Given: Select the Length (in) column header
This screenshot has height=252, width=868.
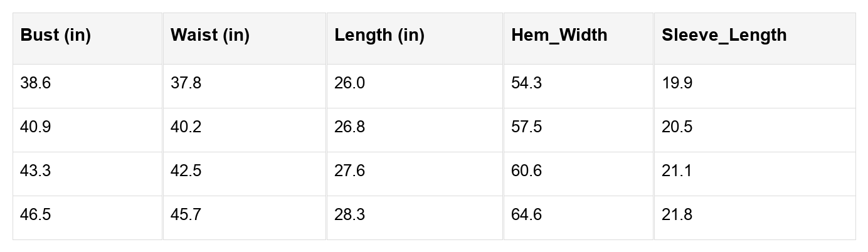Looking at the screenshot, I should click(x=379, y=35).
